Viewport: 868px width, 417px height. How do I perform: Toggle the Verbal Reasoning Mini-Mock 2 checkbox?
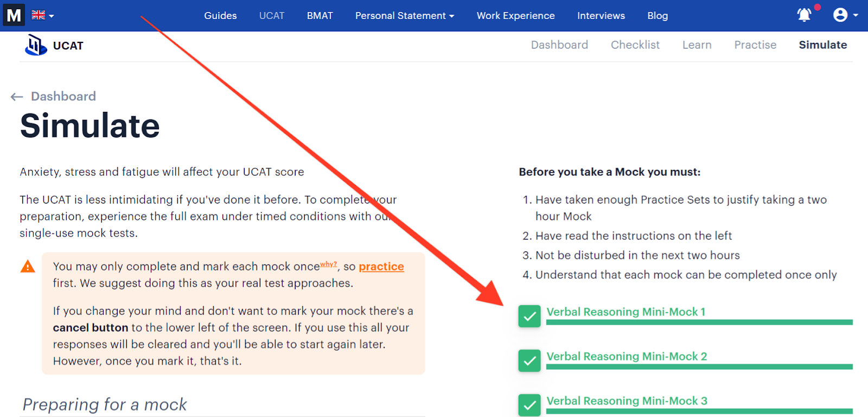529,361
